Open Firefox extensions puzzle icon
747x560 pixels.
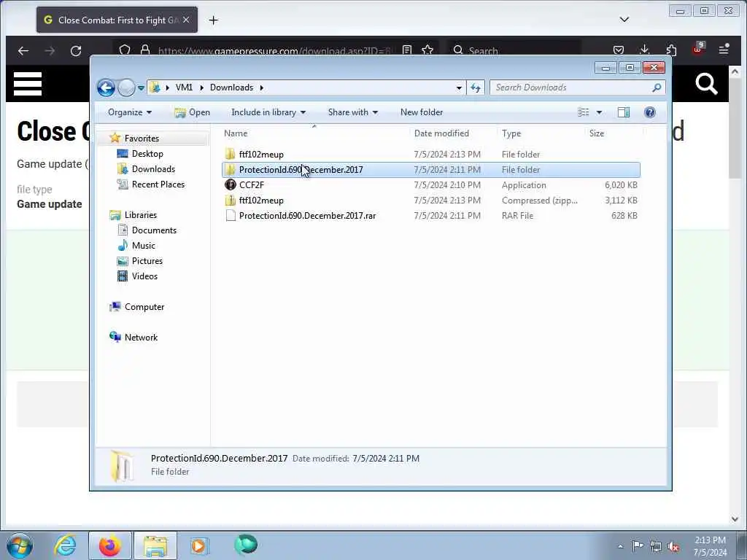point(671,50)
